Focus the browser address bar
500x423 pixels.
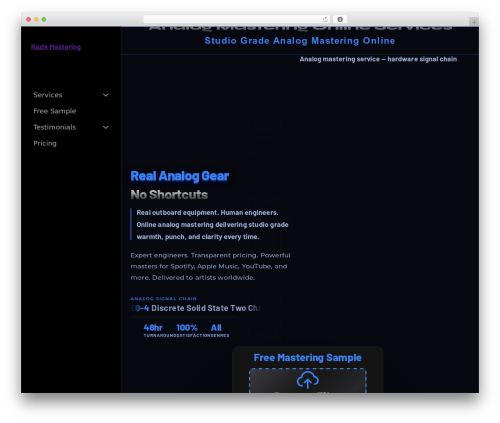pyautogui.click(x=237, y=19)
